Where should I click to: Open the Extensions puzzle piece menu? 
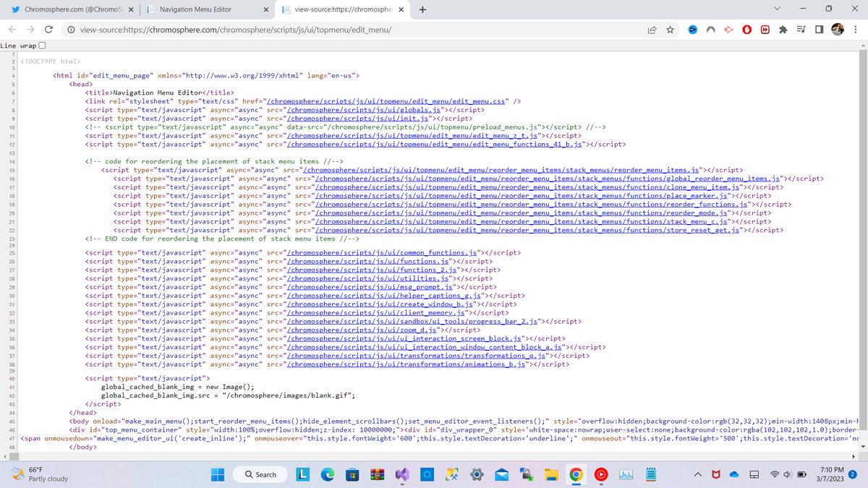(x=783, y=30)
